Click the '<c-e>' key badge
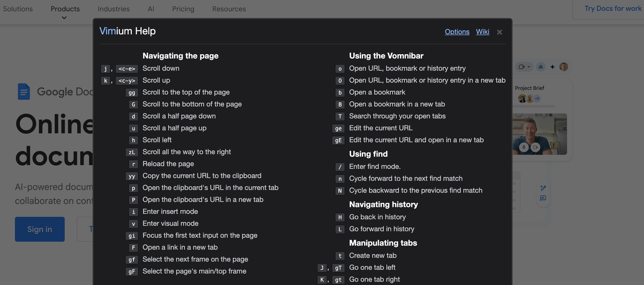 click(x=127, y=69)
